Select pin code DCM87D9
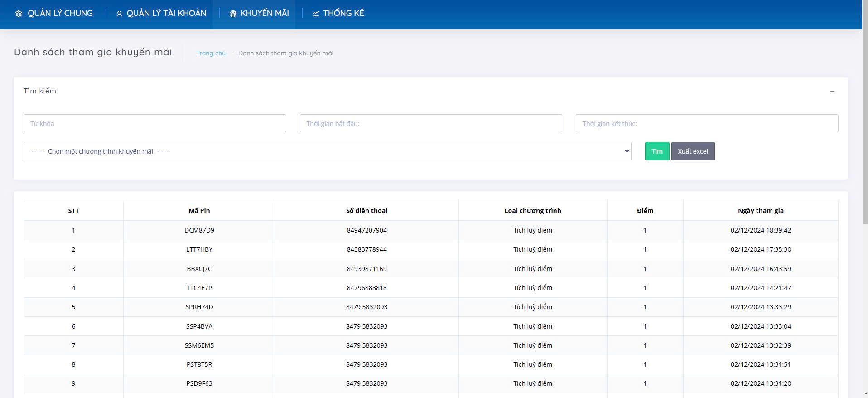 click(x=199, y=230)
